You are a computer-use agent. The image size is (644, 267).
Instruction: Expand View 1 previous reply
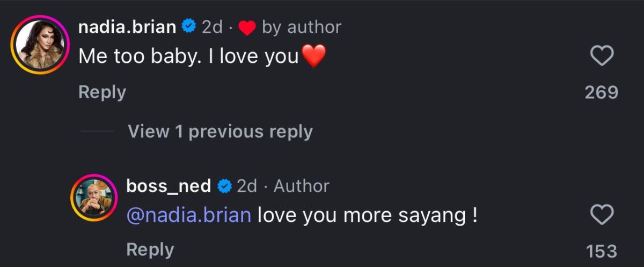(220, 132)
